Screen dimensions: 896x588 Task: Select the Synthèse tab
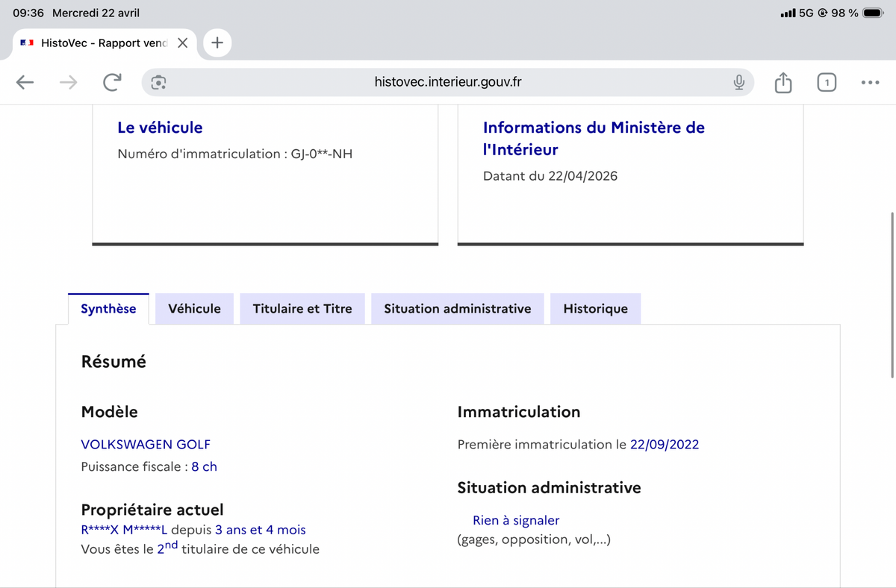pos(108,309)
